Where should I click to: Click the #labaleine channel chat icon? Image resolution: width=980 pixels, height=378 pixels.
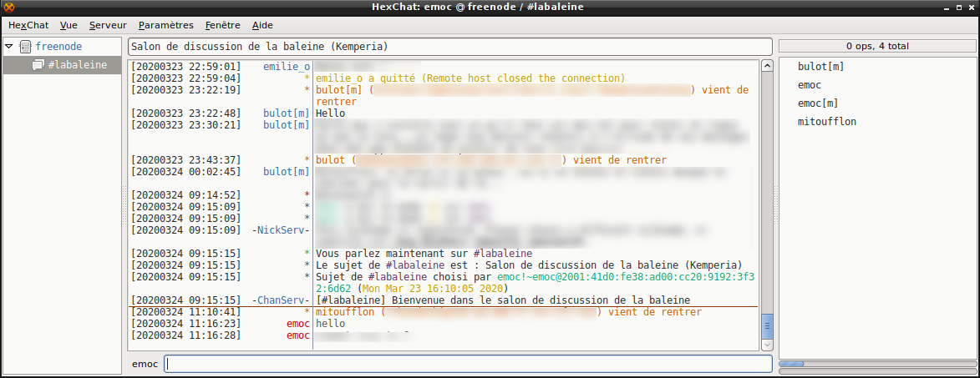point(38,65)
